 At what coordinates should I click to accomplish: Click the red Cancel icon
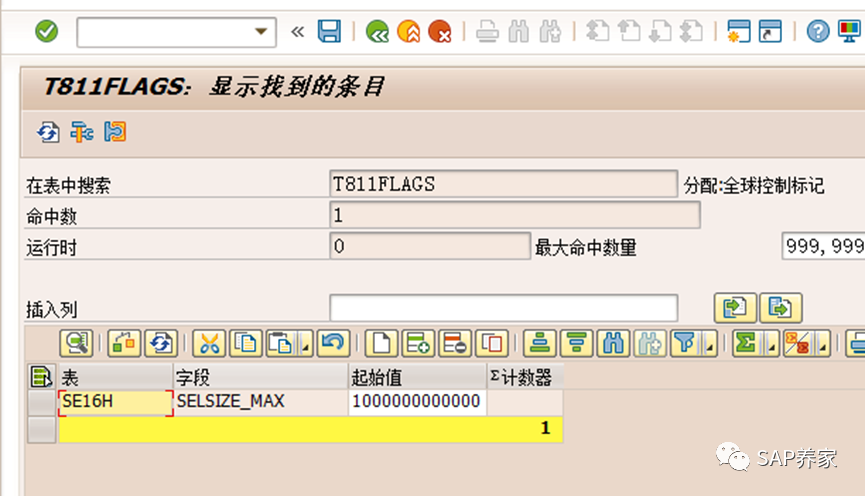click(440, 31)
